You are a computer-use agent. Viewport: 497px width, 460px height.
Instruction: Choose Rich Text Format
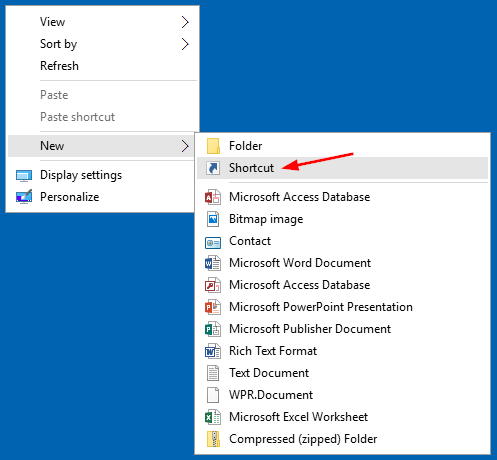click(x=343, y=351)
